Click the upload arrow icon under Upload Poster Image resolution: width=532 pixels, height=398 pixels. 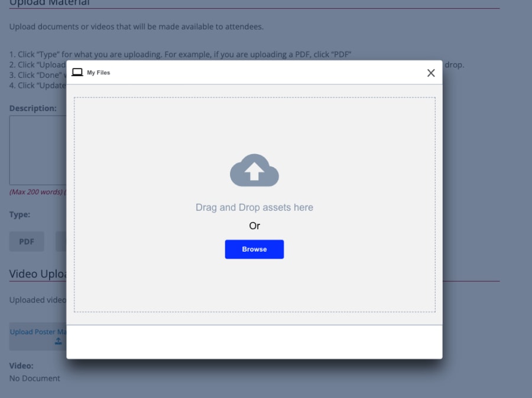point(59,341)
